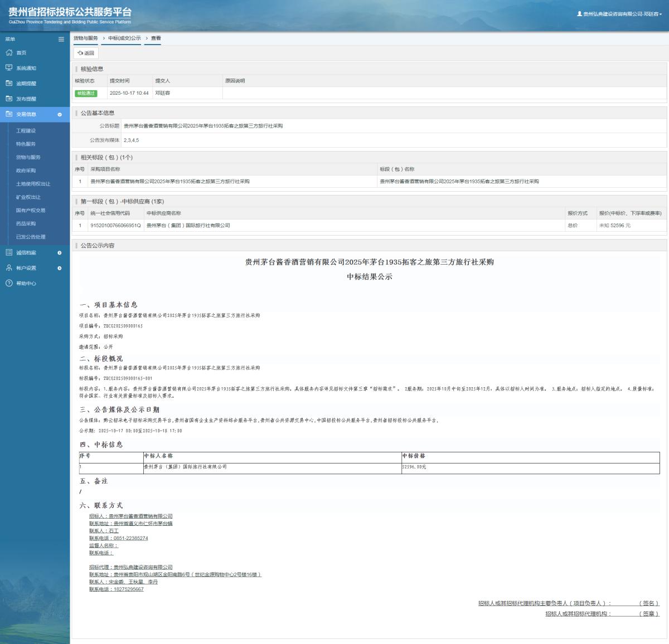This screenshot has height=644, width=669.
Task: Click the hamburger menu collapse icon
Action: coord(61,40)
